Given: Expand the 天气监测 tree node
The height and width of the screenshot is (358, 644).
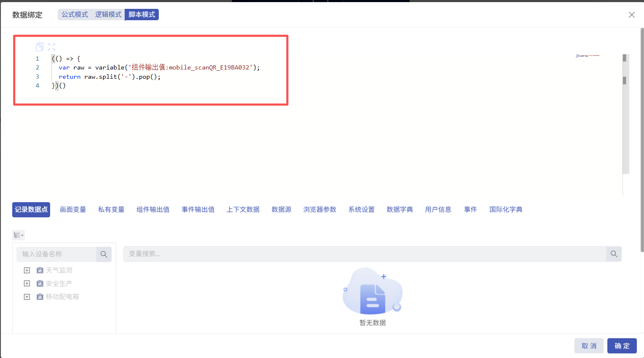Looking at the screenshot, I should click(x=27, y=270).
